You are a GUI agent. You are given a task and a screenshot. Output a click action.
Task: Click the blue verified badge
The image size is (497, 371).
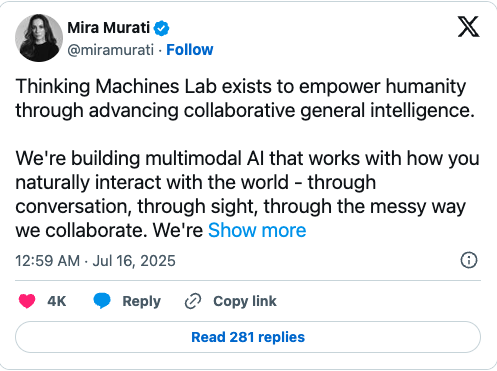(x=161, y=28)
